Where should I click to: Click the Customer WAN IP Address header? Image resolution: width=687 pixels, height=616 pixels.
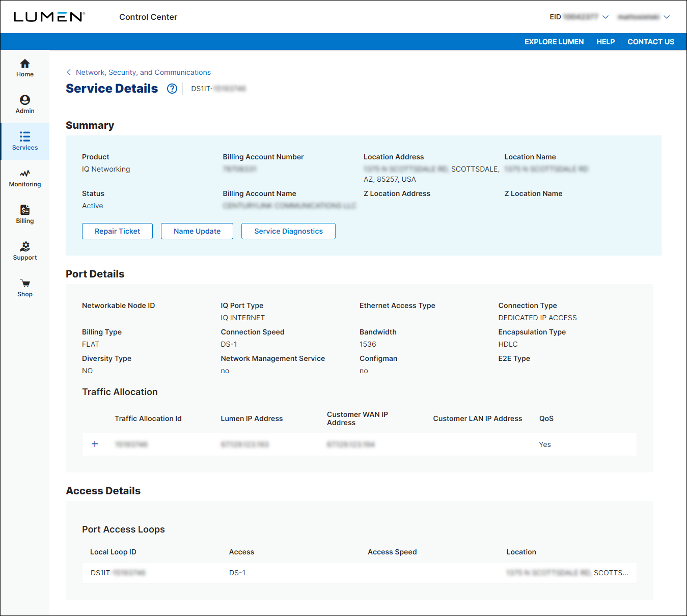358,418
